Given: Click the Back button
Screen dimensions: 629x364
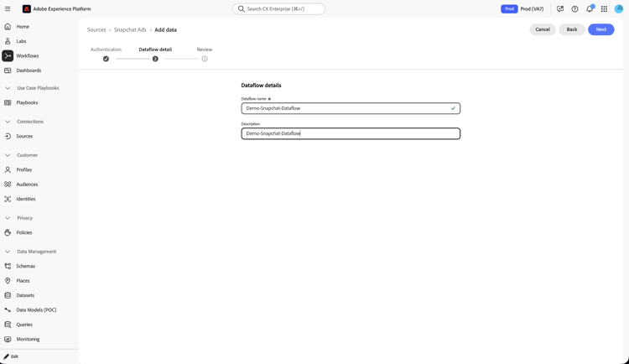Looking at the screenshot, I should point(572,29).
